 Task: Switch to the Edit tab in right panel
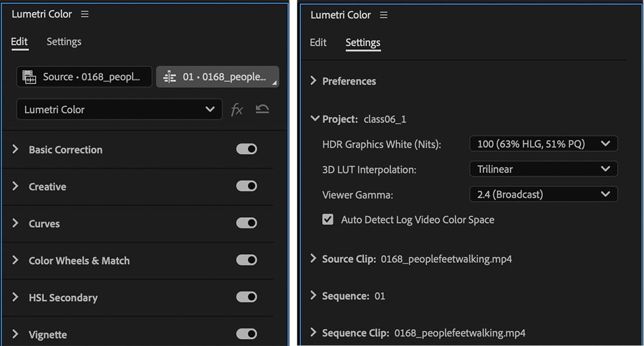click(x=318, y=43)
